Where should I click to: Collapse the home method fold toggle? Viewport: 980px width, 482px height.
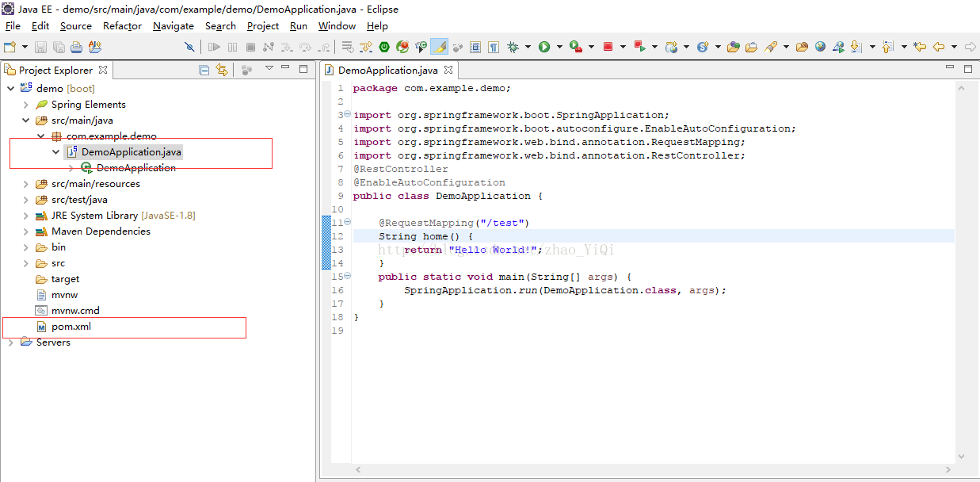(347, 222)
